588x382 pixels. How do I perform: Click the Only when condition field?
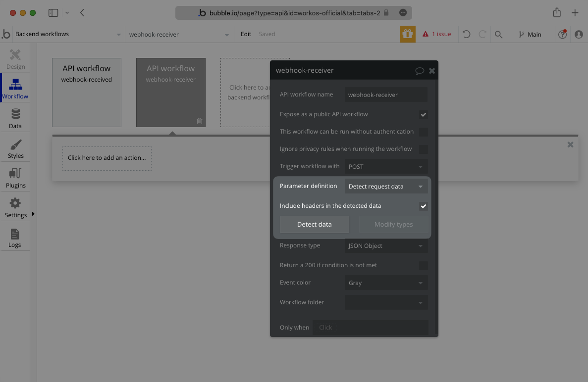pyautogui.click(x=371, y=327)
